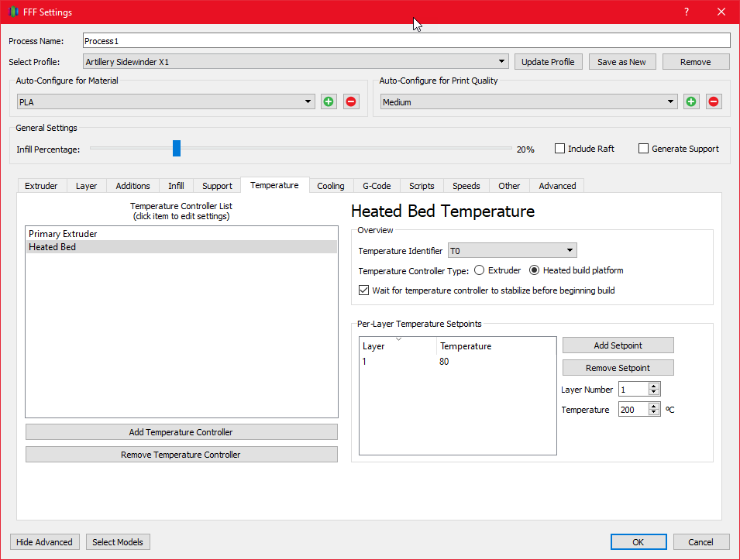The height and width of the screenshot is (560, 740).
Task: Close the FFF Settings dialog
Action: (x=721, y=12)
